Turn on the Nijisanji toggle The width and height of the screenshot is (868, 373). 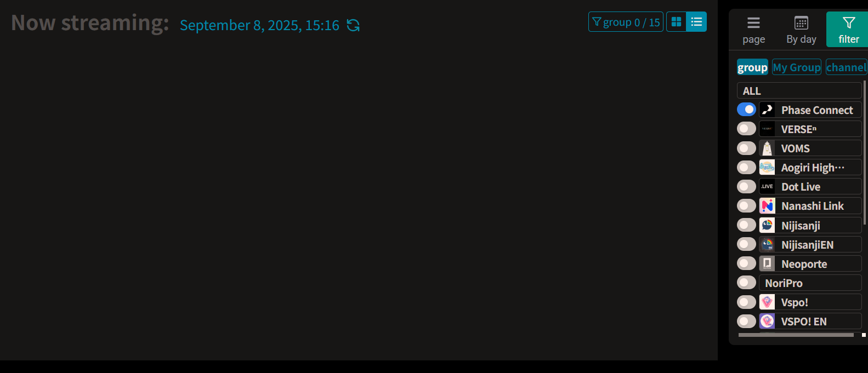click(x=746, y=225)
